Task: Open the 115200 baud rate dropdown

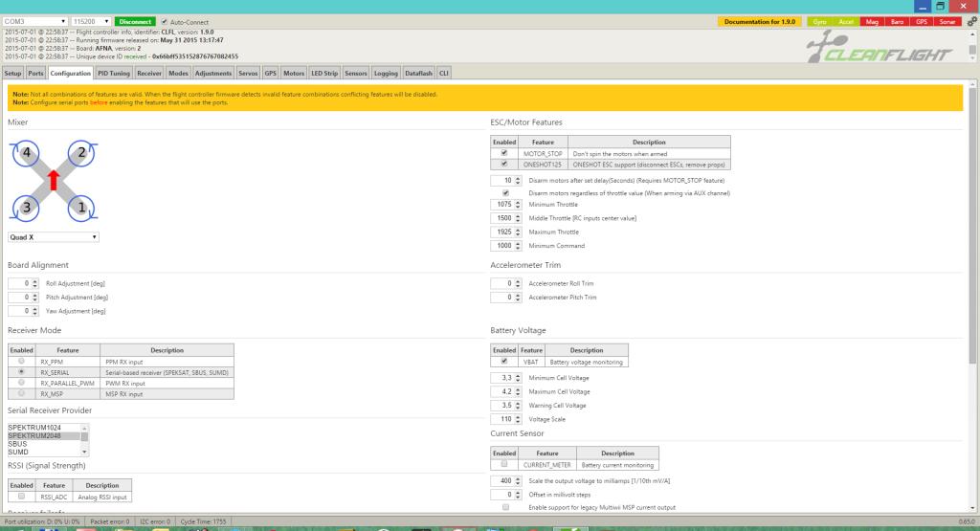Action: (x=91, y=21)
